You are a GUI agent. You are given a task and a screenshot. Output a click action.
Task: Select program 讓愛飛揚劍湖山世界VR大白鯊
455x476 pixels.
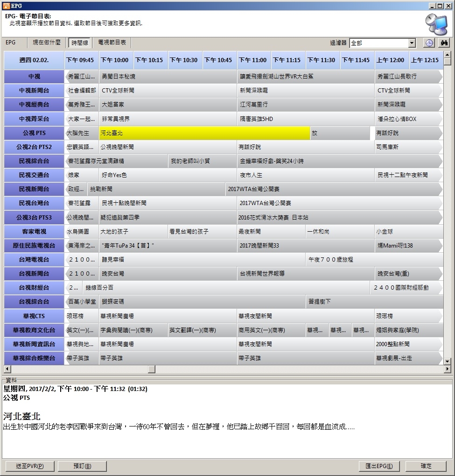306,77
